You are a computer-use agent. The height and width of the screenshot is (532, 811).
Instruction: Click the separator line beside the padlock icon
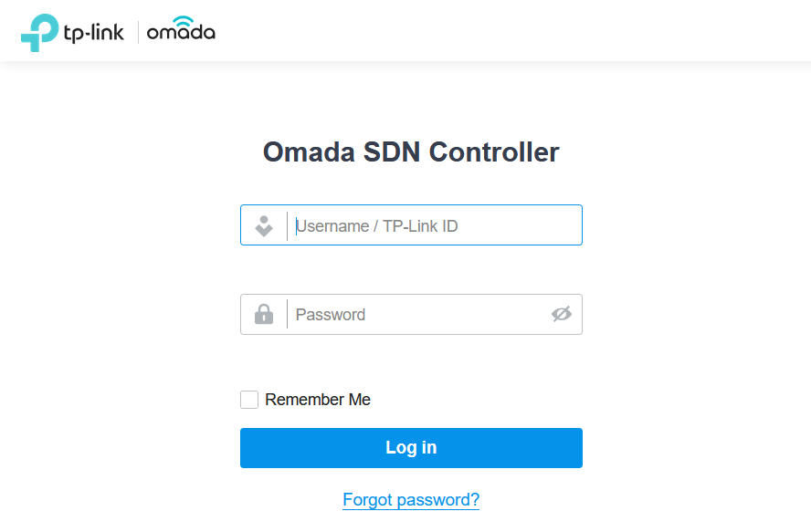coord(287,314)
